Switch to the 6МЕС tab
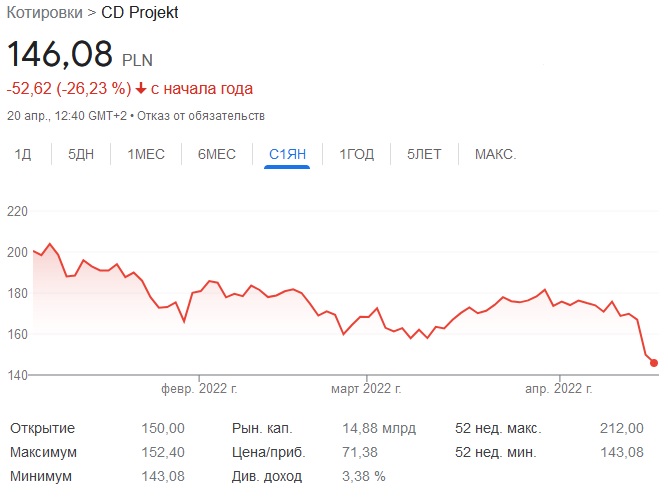The height and width of the screenshot is (498, 668). tap(217, 154)
